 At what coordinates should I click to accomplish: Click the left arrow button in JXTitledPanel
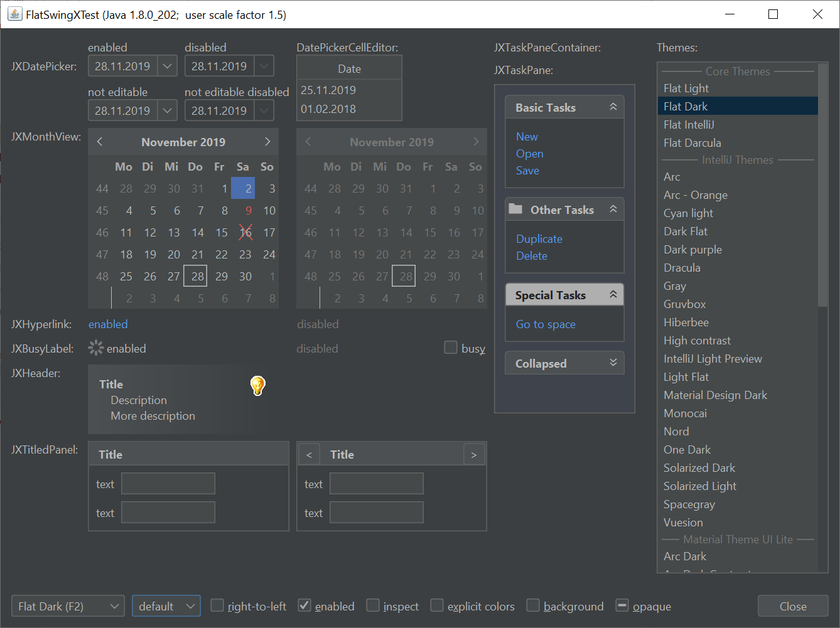(x=309, y=455)
